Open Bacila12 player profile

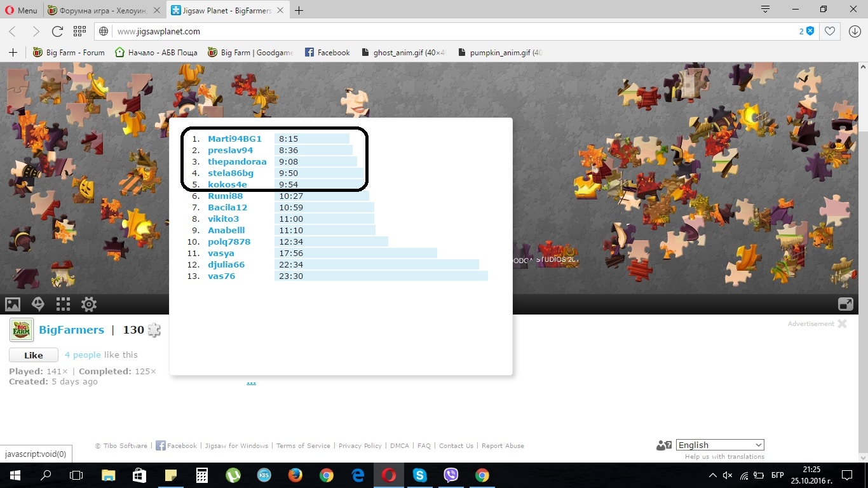(x=227, y=207)
